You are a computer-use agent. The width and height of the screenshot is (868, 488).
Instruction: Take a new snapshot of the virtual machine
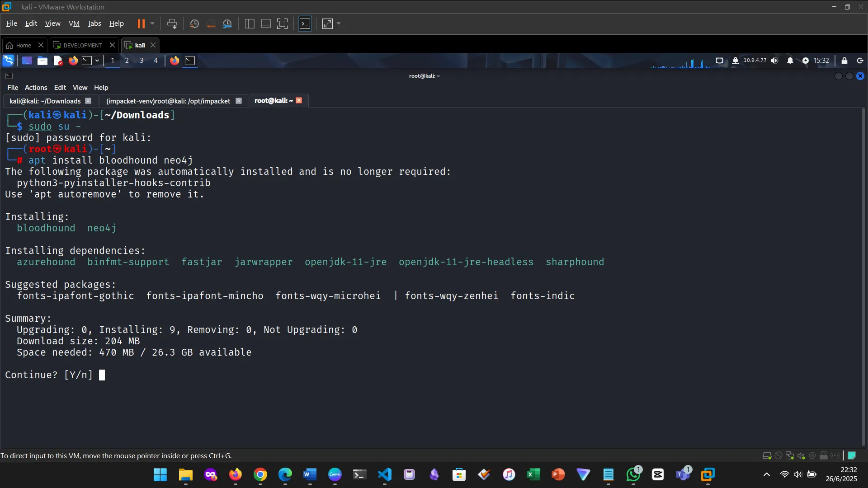(194, 23)
